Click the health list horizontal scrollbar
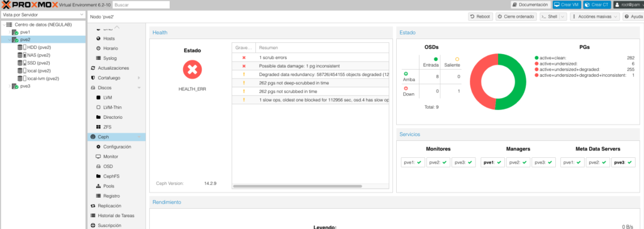Image resolution: width=644 pixels, height=229 pixels. [297, 186]
